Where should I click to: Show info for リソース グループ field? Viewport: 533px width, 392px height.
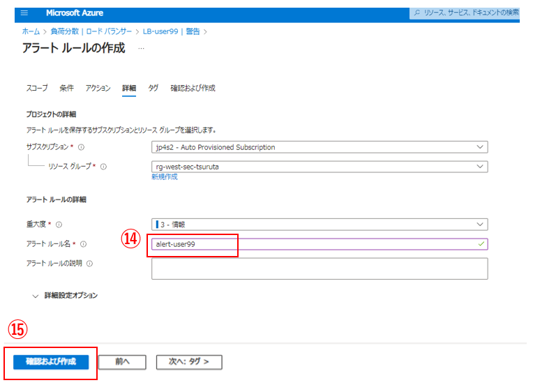[x=103, y=167]
